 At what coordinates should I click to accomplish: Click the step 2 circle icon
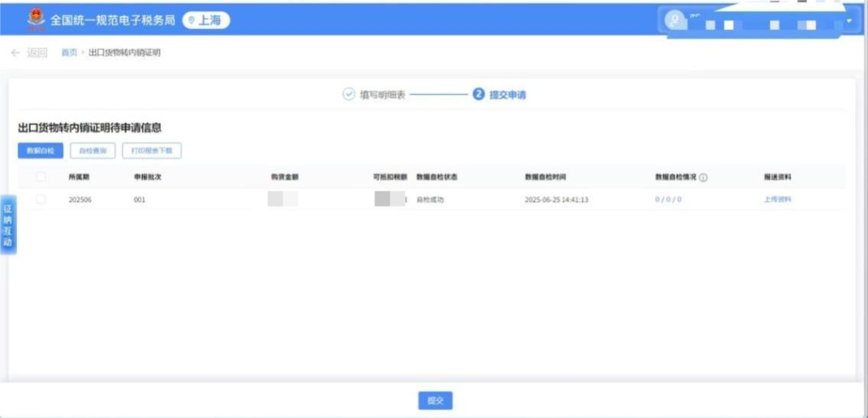pos(478,94)
